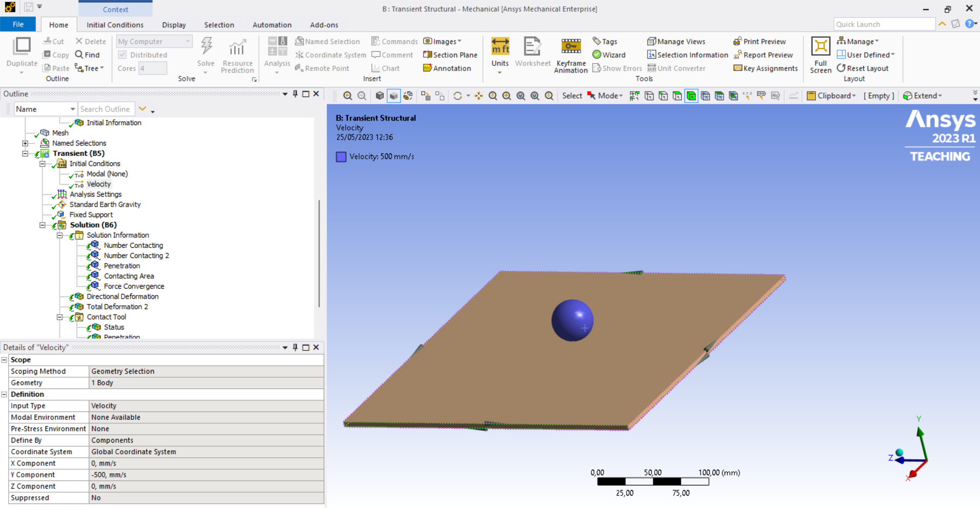Click Reset Layout
The image size is (980, 508).
[863, 68]
